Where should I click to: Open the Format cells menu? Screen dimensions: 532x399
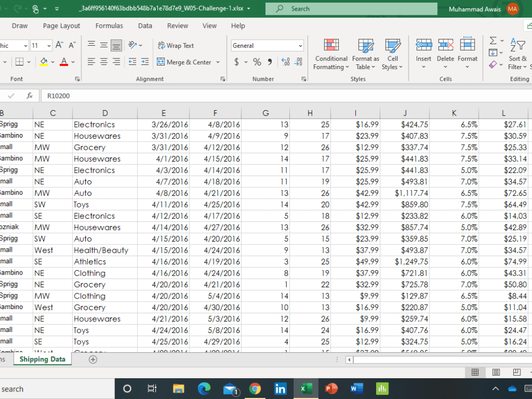(x=468, y=54)
